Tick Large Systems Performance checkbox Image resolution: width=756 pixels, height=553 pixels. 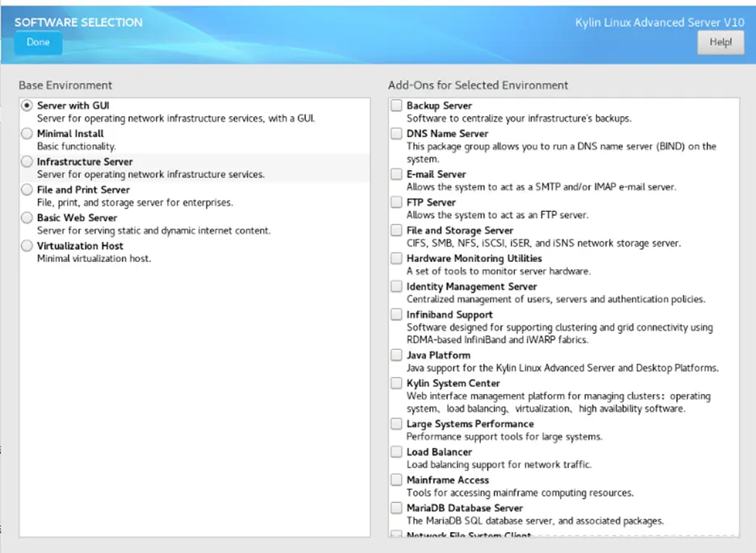(x=396, y=424)
